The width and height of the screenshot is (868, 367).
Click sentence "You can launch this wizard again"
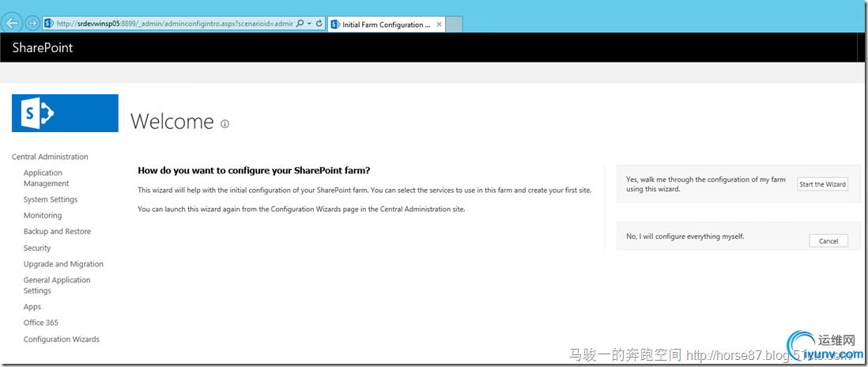click(301, 210)
